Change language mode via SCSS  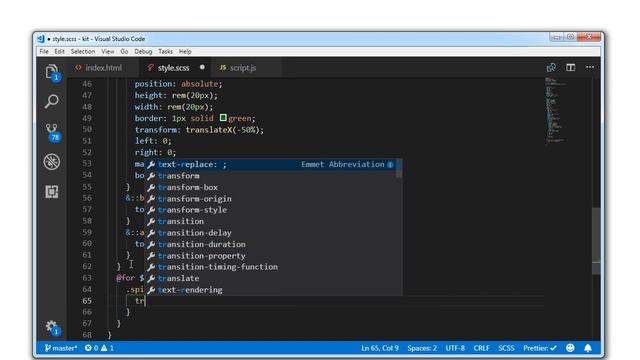click(506, 348)
